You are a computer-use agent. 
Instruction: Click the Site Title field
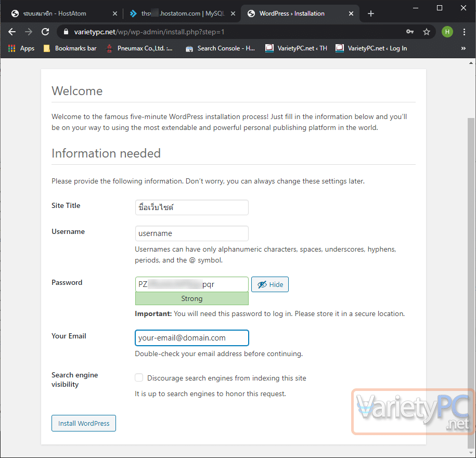tap(192, 207)
